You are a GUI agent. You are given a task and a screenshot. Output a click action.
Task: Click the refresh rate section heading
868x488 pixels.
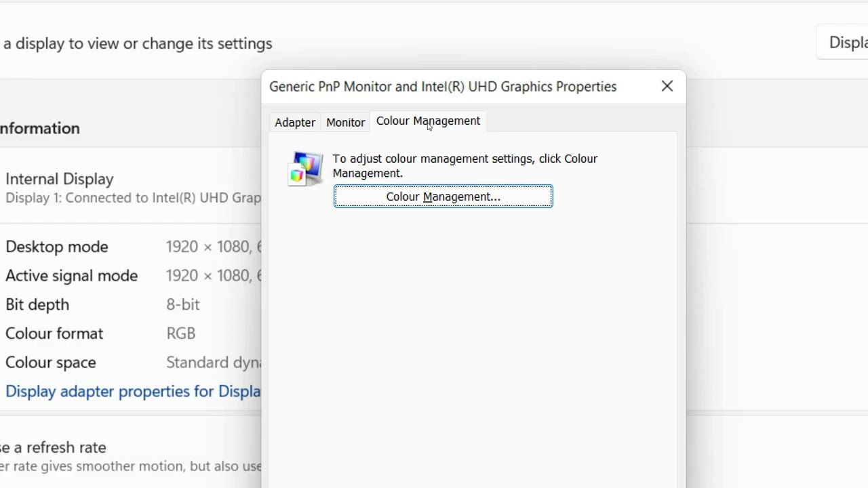pos(54,447)
